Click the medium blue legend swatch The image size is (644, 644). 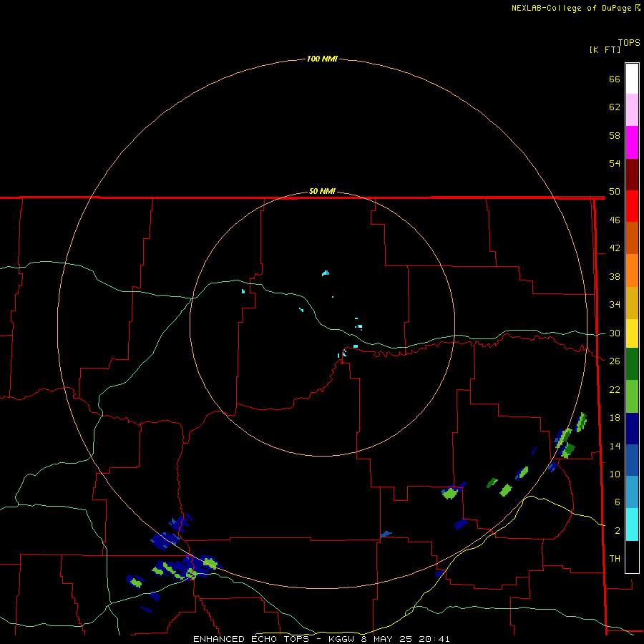pyautogui.click(x=632, y=460)
